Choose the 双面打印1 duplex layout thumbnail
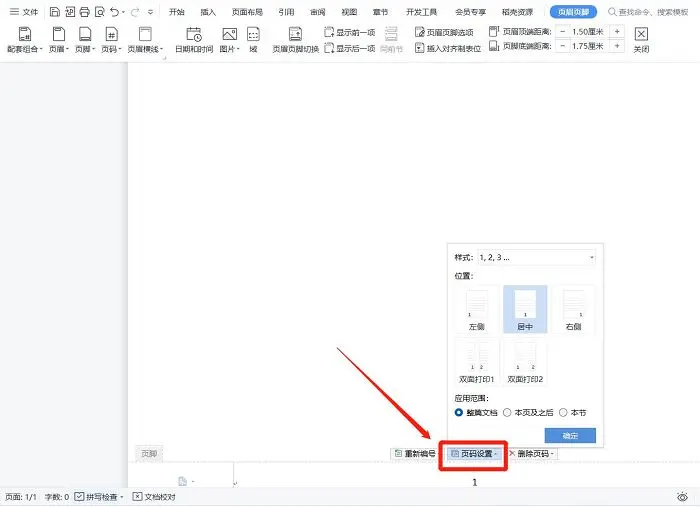 coord(476,362)
